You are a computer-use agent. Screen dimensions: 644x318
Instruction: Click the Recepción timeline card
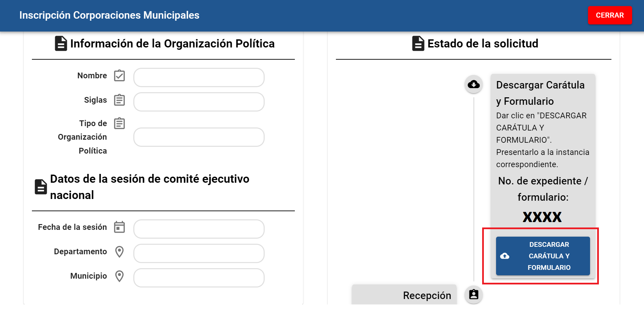[404, 295]
